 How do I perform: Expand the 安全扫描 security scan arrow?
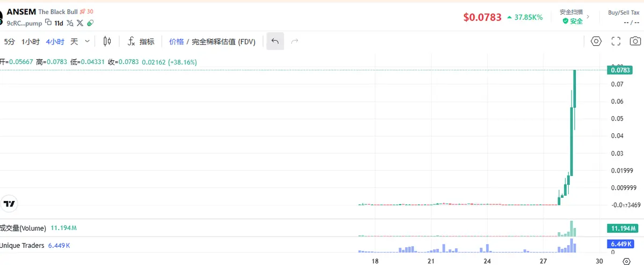pyautogui.click(x=588, y=17)
